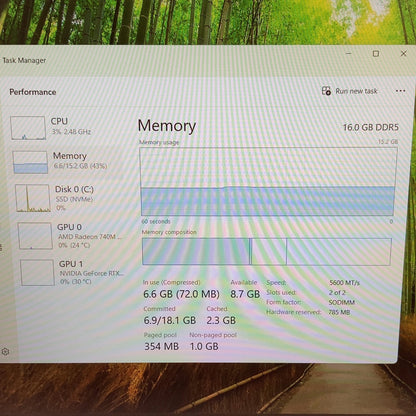The image size is (416, 416).
Task: Open Task Manager settings gear
Action: [5, 351]
